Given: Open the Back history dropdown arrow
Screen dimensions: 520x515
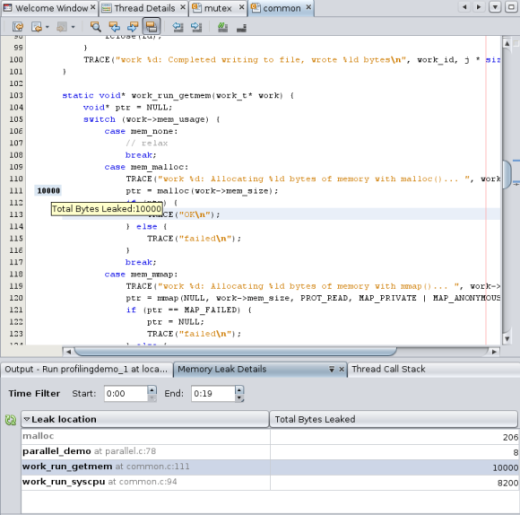Looking at the screenshot, I should [x=47, y=27].
